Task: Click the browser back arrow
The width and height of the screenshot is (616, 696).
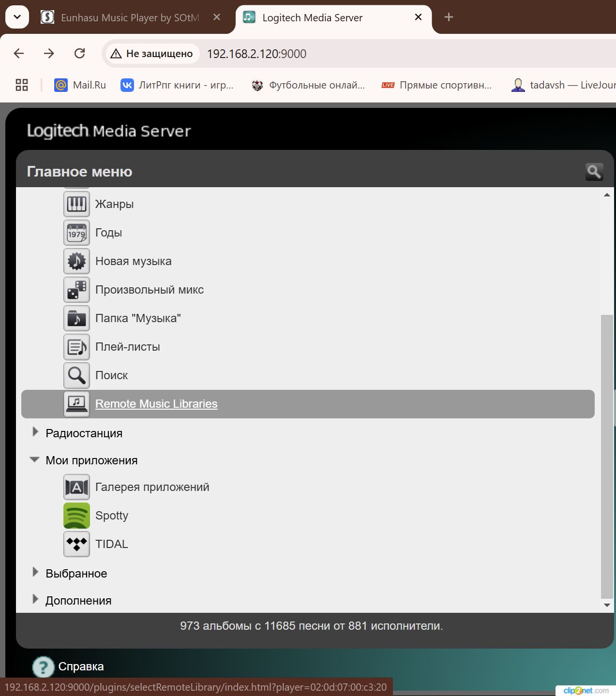Action: coord(19,53)
